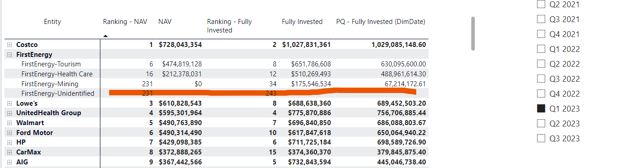Click the Fully Invested value $651,786,608

[x=311, y=64]
